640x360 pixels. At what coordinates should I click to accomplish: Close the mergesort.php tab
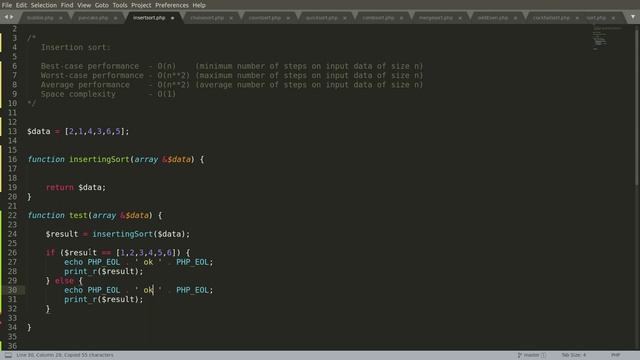pyautogui.click(x=460, y=18)
